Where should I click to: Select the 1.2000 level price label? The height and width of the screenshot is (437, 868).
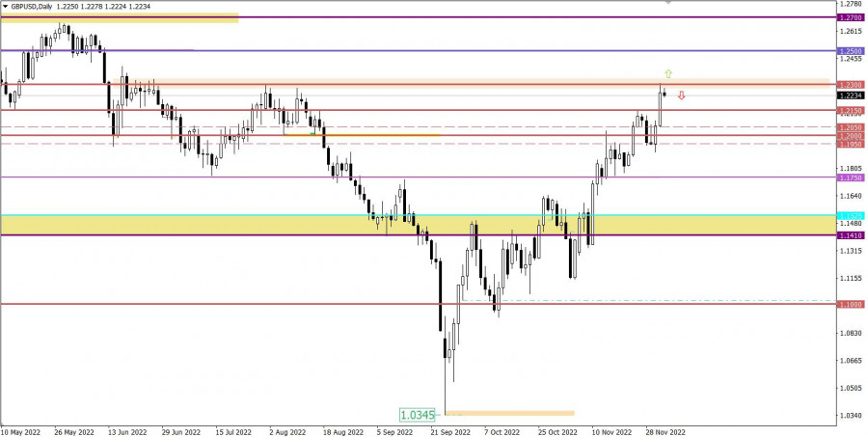(x=851, y=136)
